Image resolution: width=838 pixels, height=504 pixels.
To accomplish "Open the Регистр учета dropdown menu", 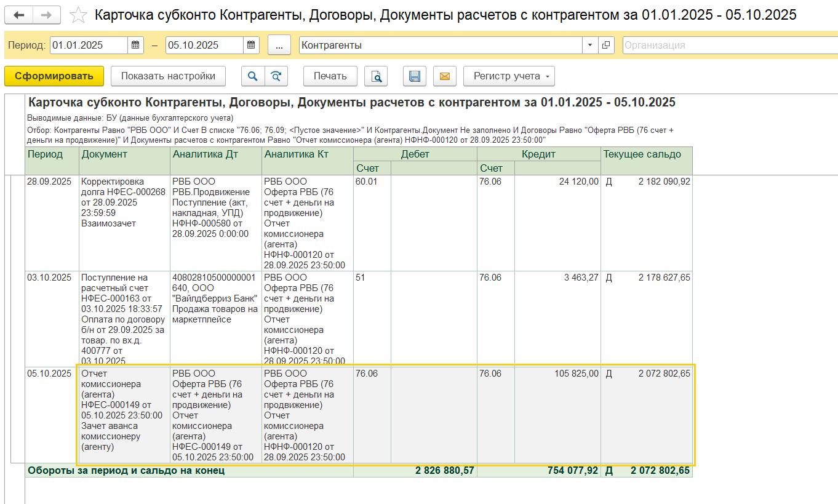I will [509, 76].
